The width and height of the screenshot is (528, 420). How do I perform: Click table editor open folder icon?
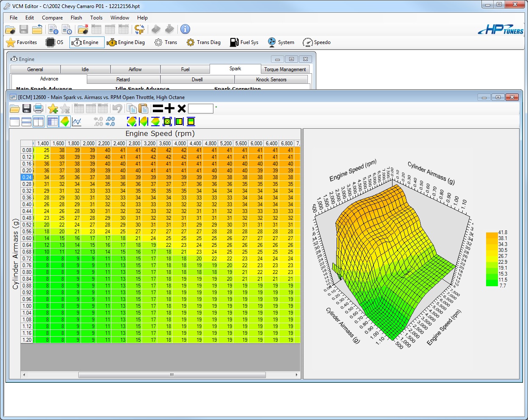(15, 108)
